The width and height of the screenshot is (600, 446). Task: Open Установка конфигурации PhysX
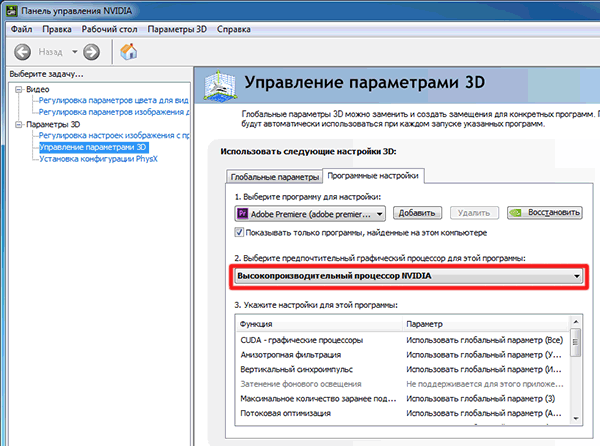click(x=98, y=159)
